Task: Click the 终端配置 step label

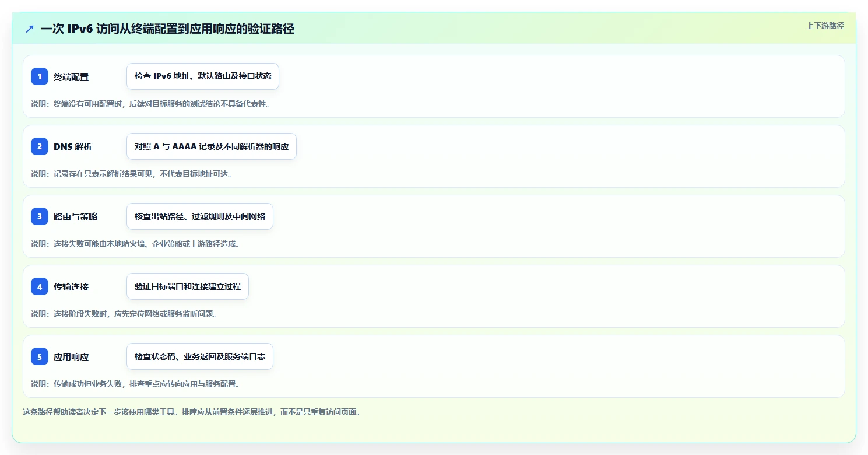Action: coord(71,76)
